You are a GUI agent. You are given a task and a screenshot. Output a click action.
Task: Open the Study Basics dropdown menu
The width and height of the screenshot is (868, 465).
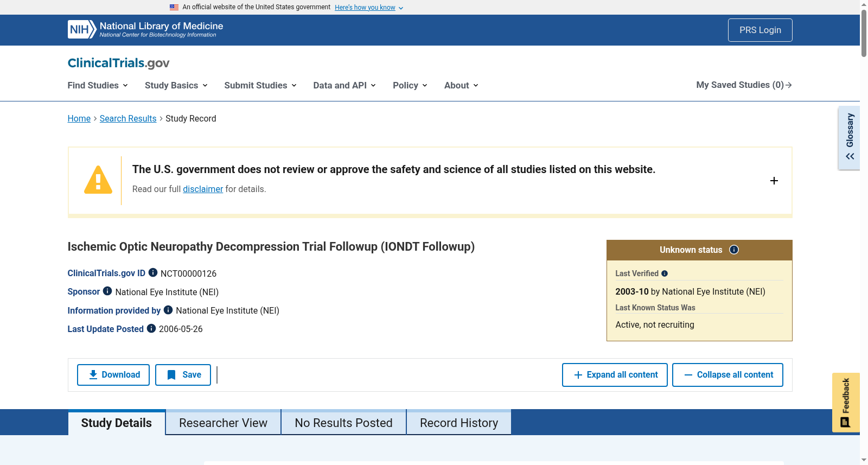pos(176,85)
